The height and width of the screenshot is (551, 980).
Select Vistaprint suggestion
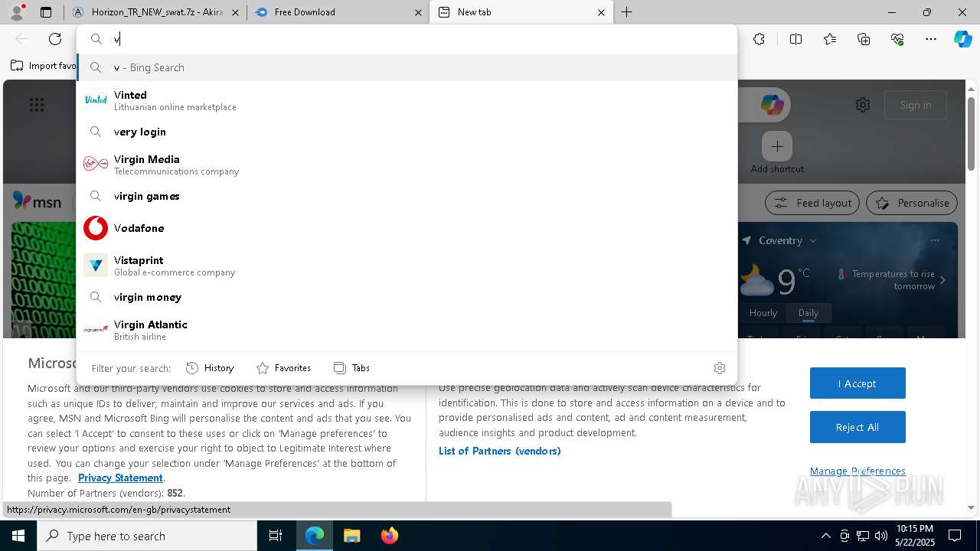click(x=407, y=266)
